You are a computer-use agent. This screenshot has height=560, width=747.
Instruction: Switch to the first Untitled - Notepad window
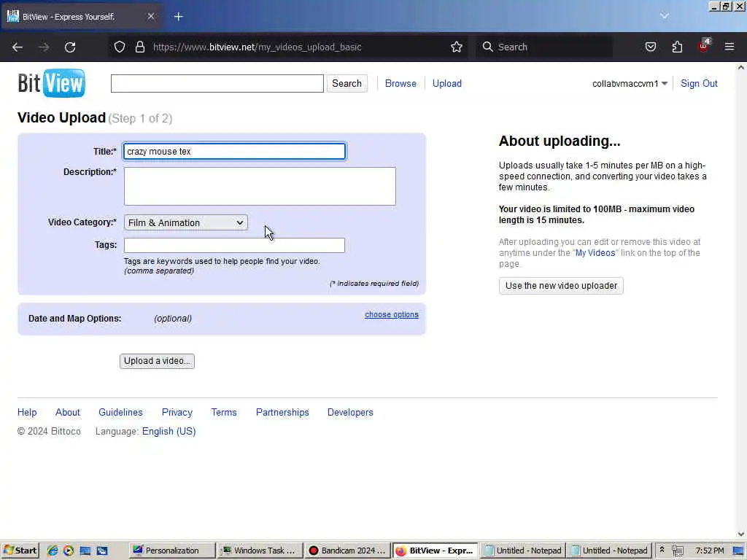pos(522,551)
